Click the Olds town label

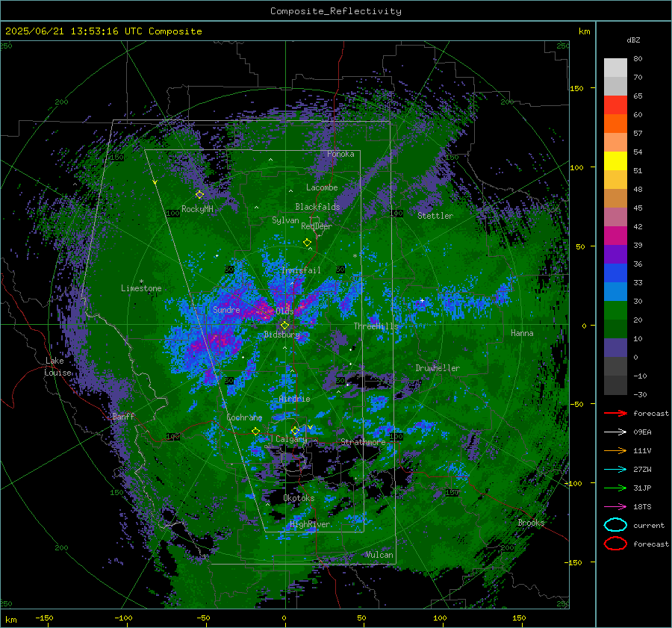284,311
